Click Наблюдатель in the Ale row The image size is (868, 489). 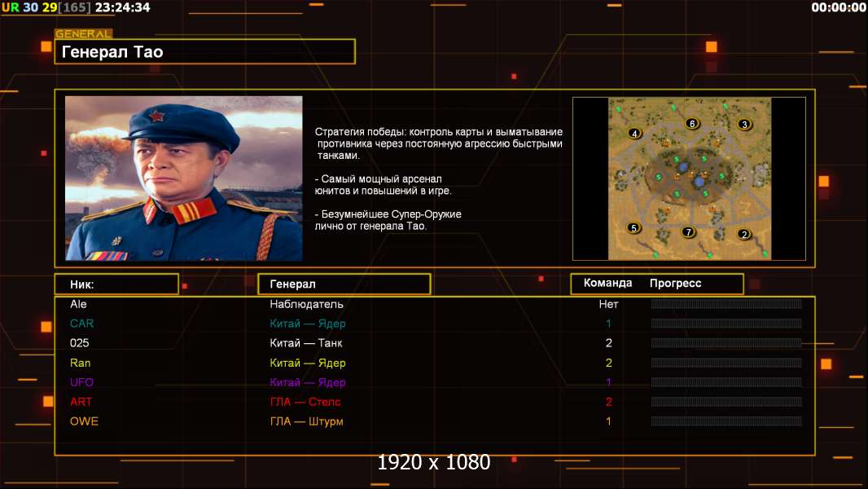pyautogui.click(x=306, y=304)
